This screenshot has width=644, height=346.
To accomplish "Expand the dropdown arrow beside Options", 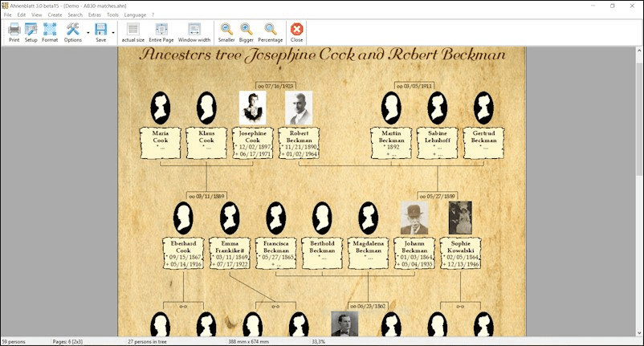I will [x=87, y=34].
